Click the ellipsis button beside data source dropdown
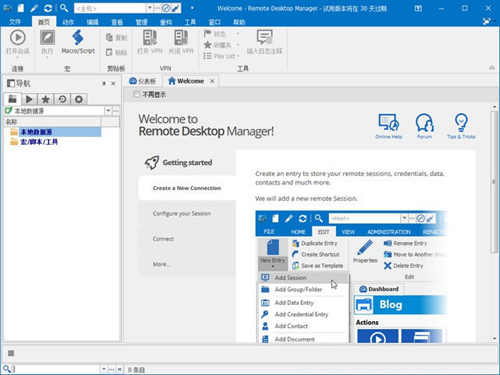Screen dimensions: 500x375 click(116, 110)
